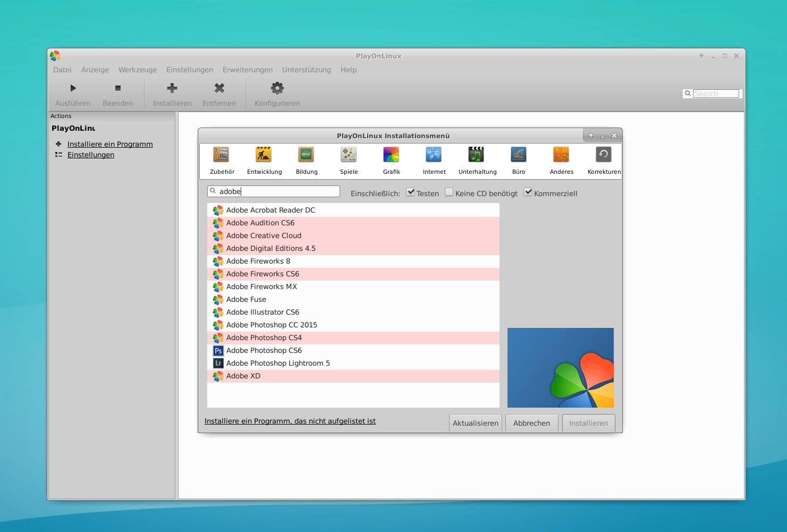Select Adobe Digital Editions 4.5

(x=353, y=249)
